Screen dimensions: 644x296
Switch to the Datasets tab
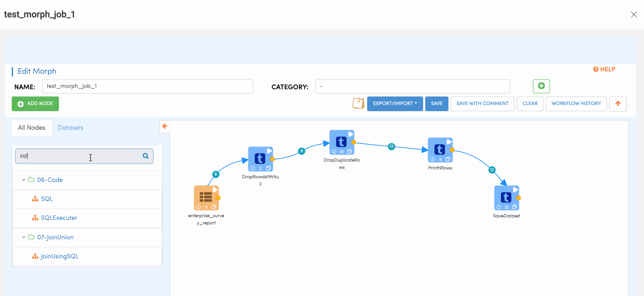(71, 127)
